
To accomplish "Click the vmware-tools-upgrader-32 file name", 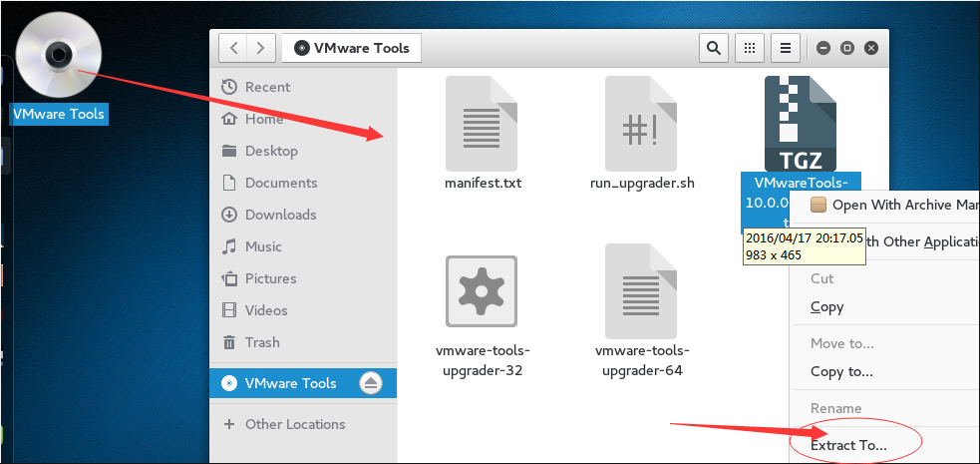I will (x=484, y=360).
